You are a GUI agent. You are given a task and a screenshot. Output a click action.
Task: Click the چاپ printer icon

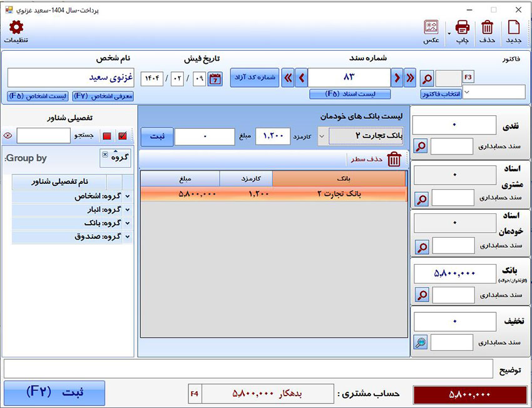point(462,28)
